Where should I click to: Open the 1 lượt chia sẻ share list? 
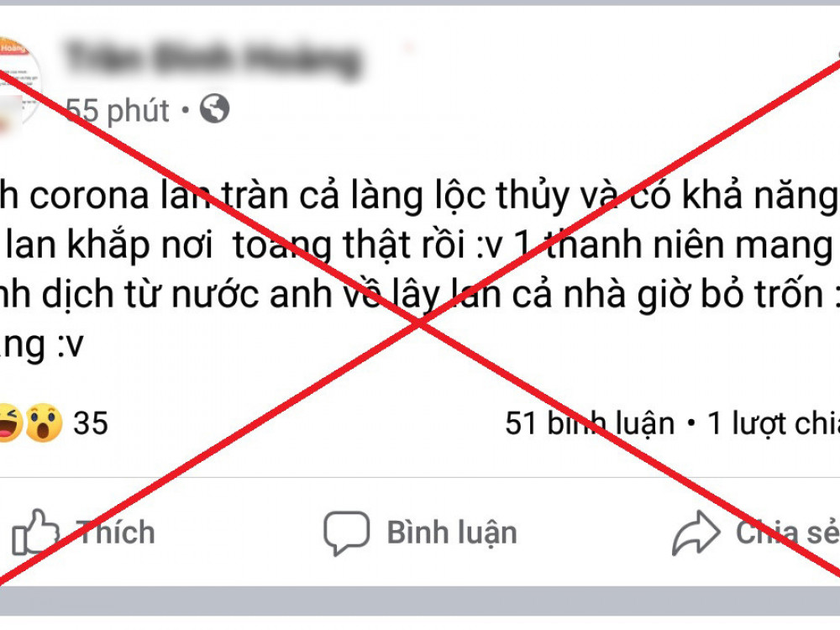773,423
